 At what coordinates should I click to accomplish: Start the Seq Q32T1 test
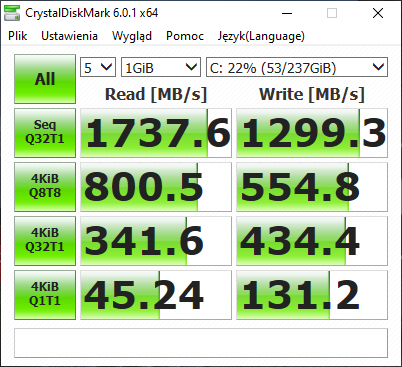point(45,133)
